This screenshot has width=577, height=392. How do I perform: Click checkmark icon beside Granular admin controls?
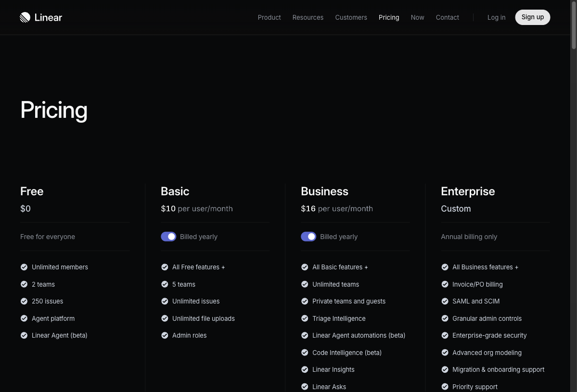(445, 318)
